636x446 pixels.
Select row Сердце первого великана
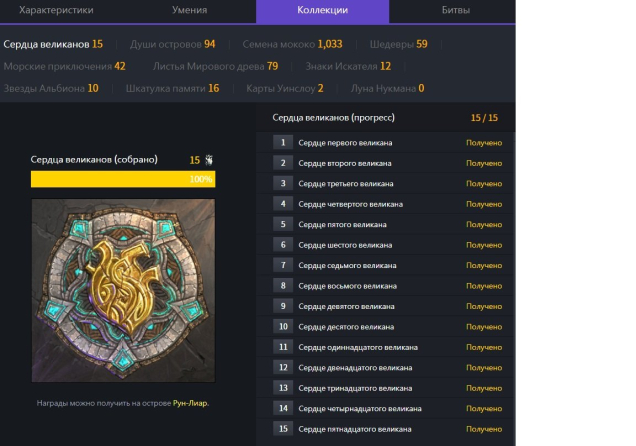pos(386,142)
